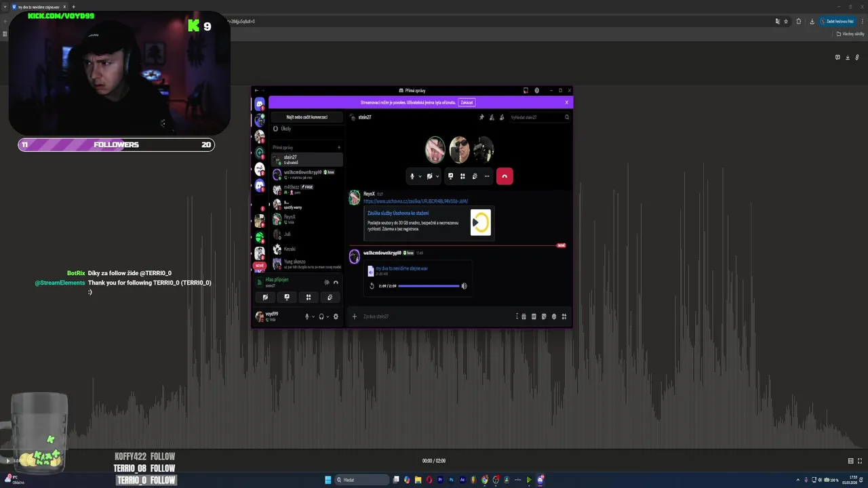Image resolution: width=868 pixels, height=488 pixels.
Task: Toggle noise suppression icon in voice panel
Action: (326, 282)
